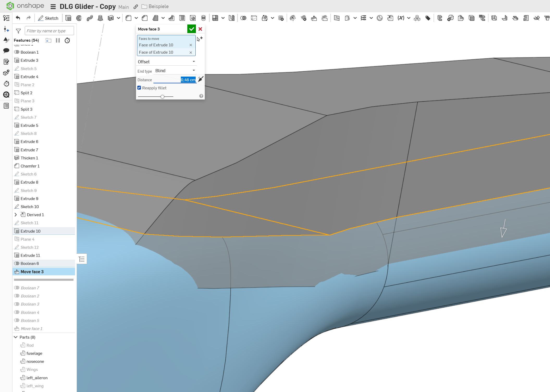The width and height of the screenshot is (550, 392).
Task: Open the End type Blind dropdown
Action: click(x=175, y=71)
